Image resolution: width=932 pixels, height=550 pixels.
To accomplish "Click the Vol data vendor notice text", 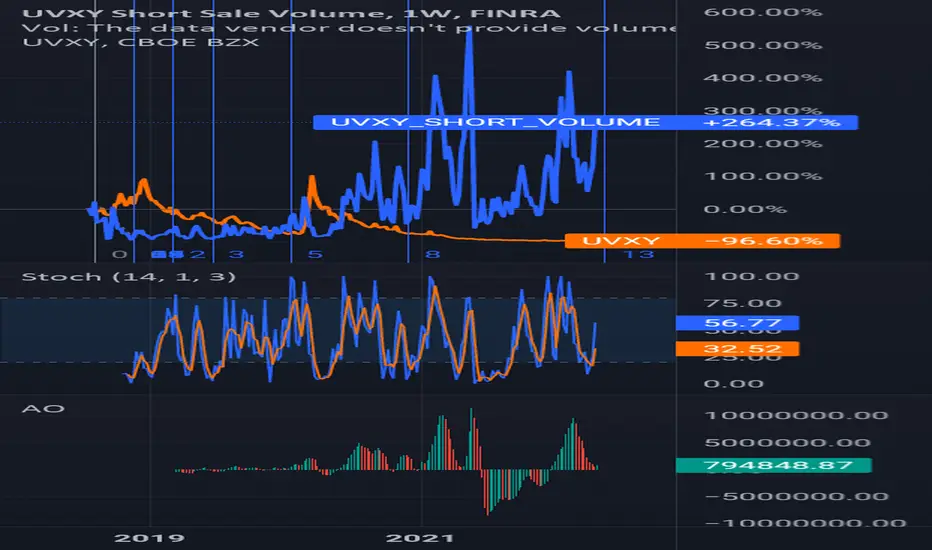I will tap(348, 28).
